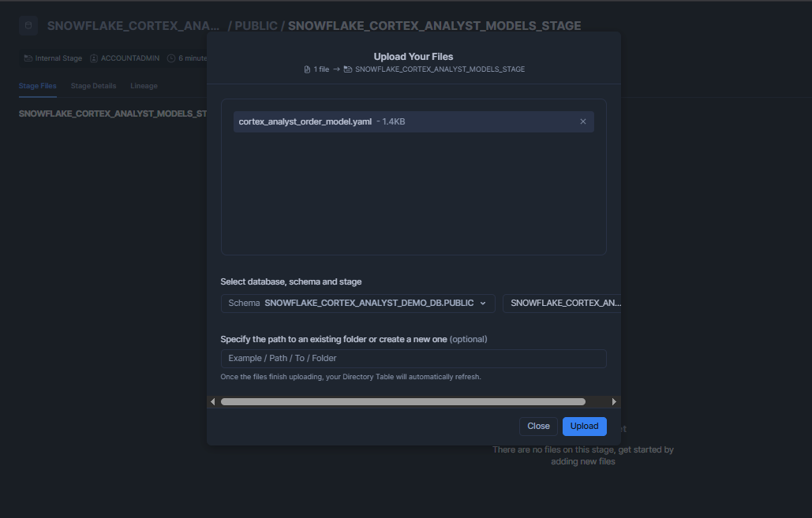
Task: Click the stage icon before SNOWFLAKE_CORTEX_ANALYST_MODELS_STAGE in dialog header
Action: (x=347, y=69)
